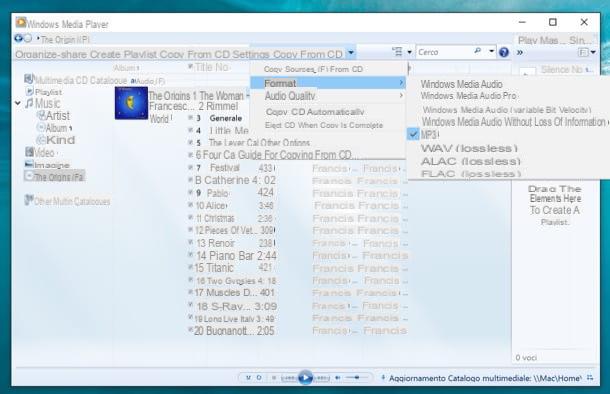610x394 pixels.
Task: Switch to Now Playing view icon
Action: [x=590, y=378]
